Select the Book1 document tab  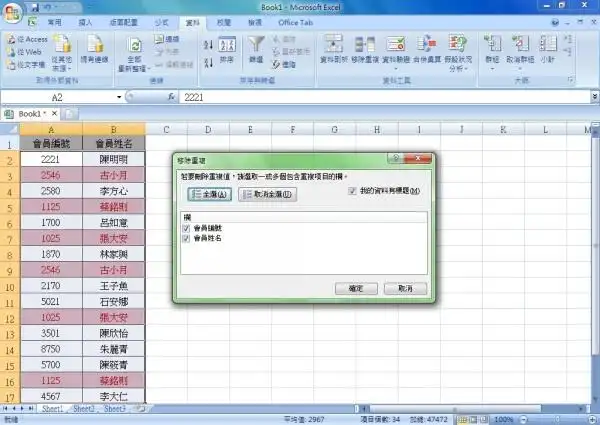point(29,114)
